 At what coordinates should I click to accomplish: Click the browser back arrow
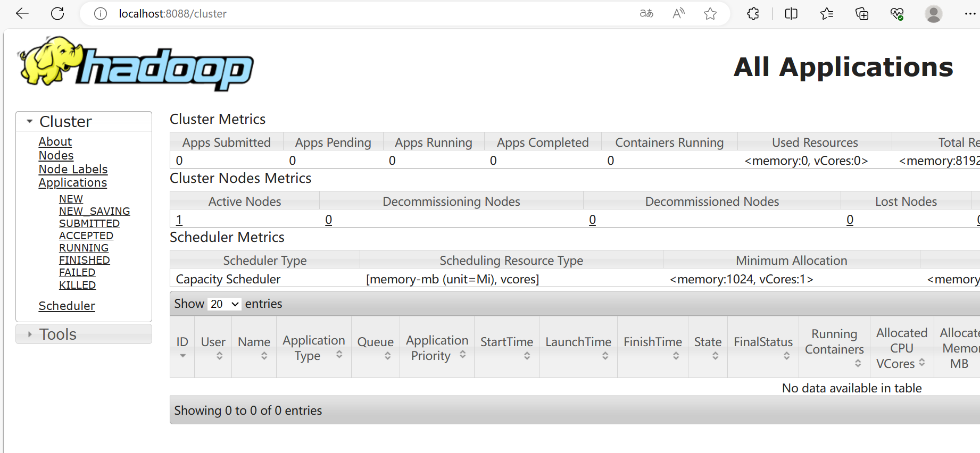[22, 14]
